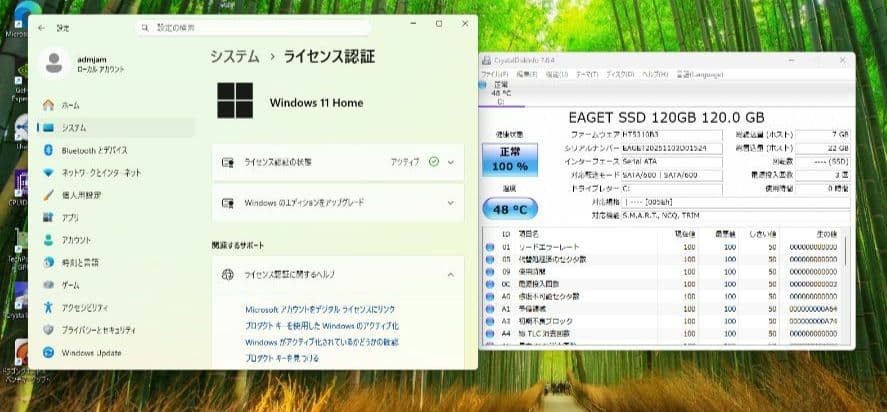Open Bluetooth とデバイス via its Bluetooth icon
887x412 pixels.
click(x=49, y=151)
